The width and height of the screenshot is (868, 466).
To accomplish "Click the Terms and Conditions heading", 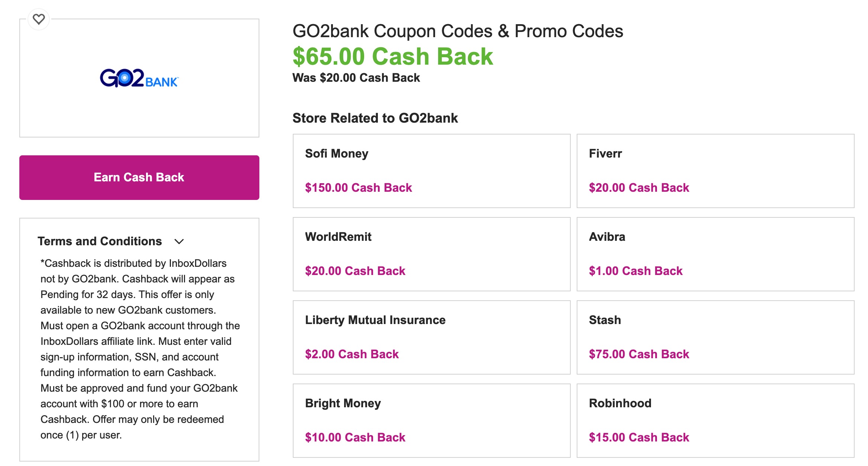I will click(100, 241).
